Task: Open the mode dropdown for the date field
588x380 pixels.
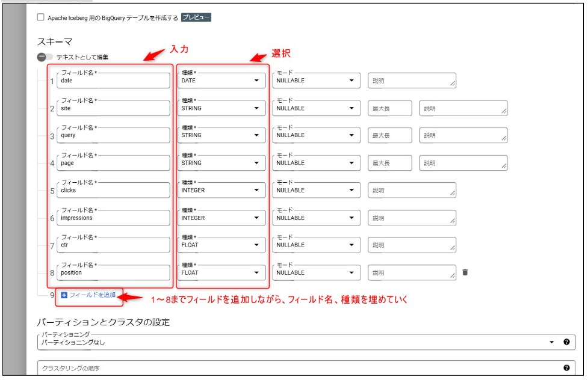Action: [316, 81]
